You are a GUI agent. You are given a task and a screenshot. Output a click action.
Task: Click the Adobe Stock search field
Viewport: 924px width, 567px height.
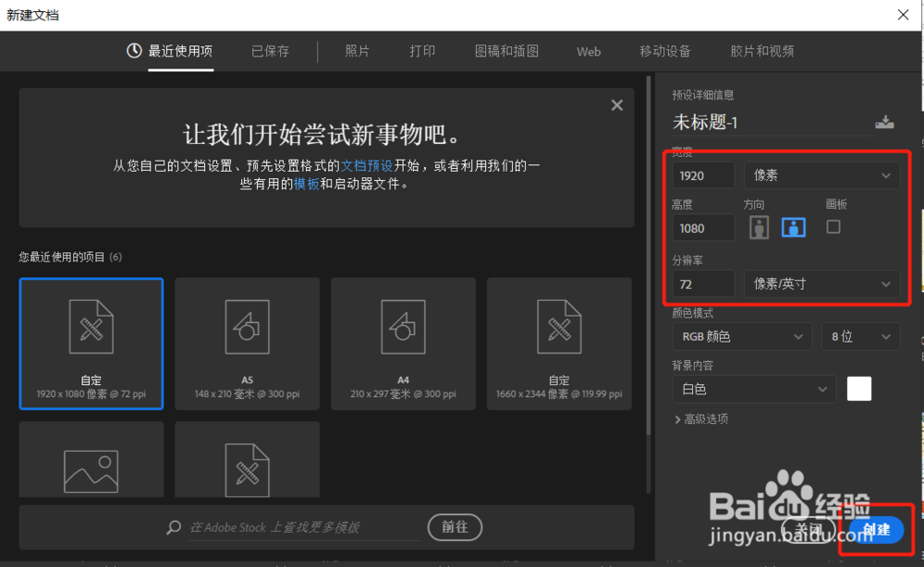click(304, 527)
